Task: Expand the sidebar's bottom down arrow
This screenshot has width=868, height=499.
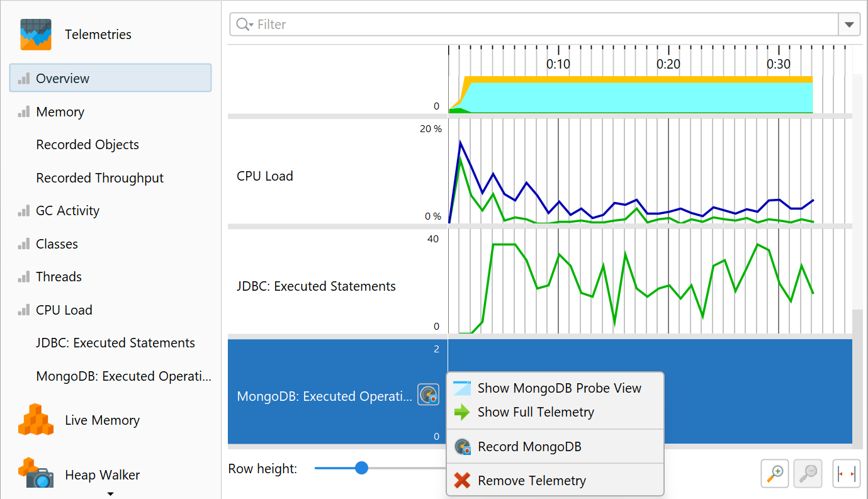Action: coord(110,494)
